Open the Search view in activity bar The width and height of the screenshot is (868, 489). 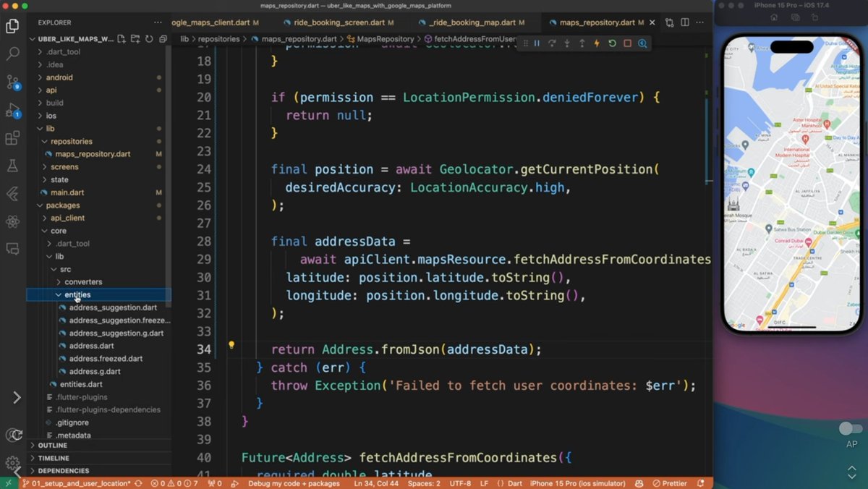coord(12,54)
